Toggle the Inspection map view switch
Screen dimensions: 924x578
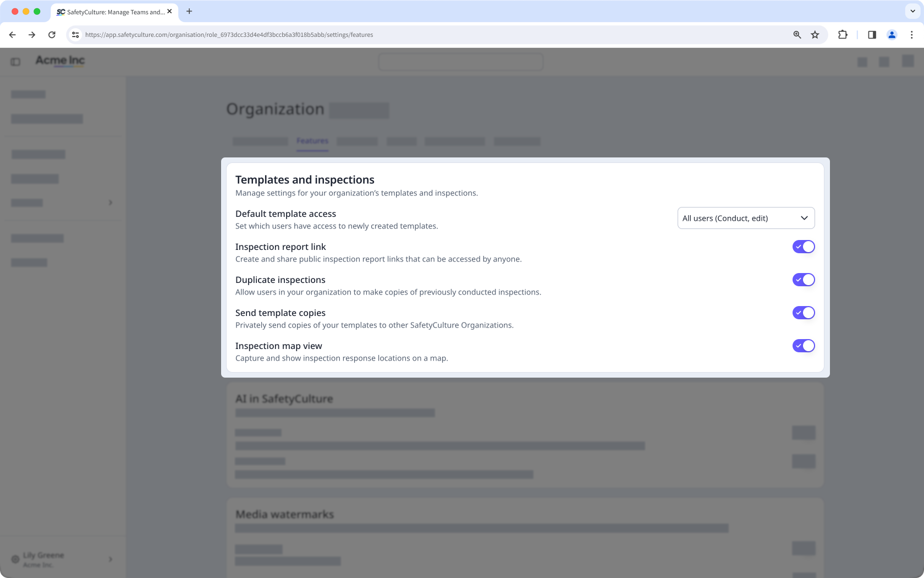(803, 346)
